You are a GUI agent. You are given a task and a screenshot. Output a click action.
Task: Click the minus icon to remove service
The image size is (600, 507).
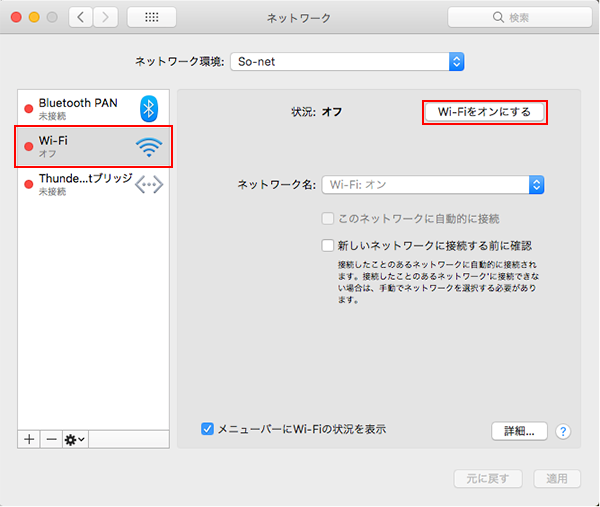(51, 439)
